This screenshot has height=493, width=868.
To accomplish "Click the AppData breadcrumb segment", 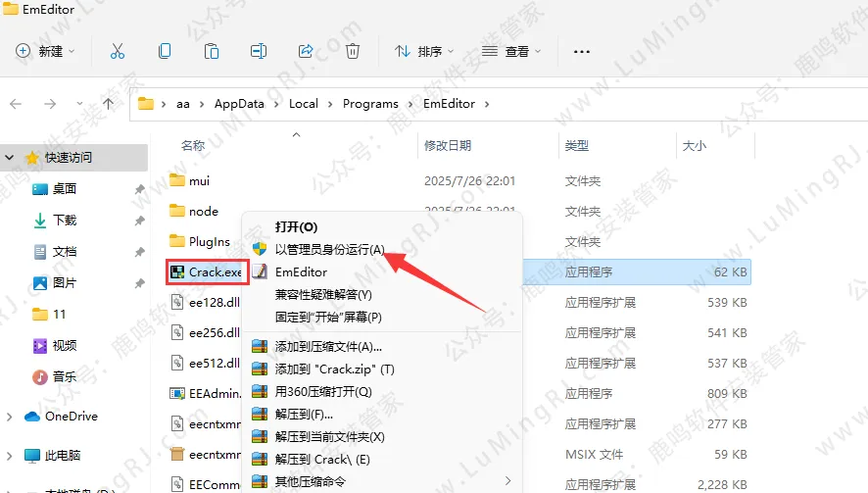I will 239,104.
